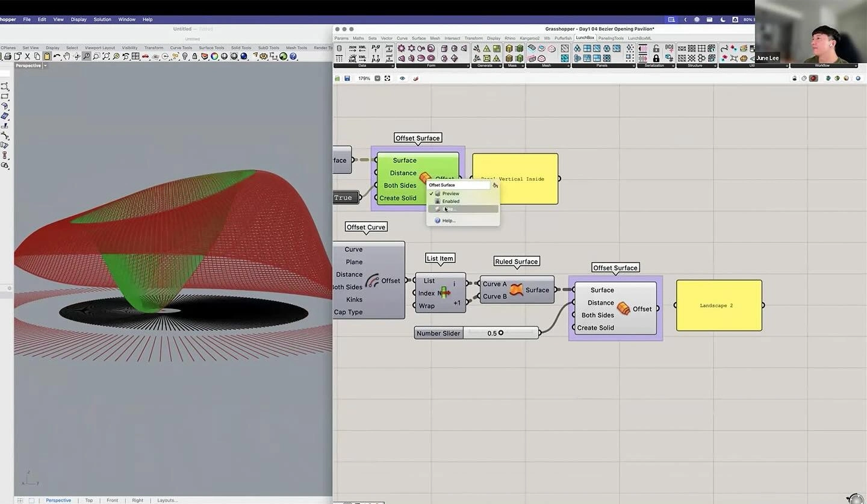Open the blue help question mark in Rhino
This screenshot has height=504, width=867.
293,57
